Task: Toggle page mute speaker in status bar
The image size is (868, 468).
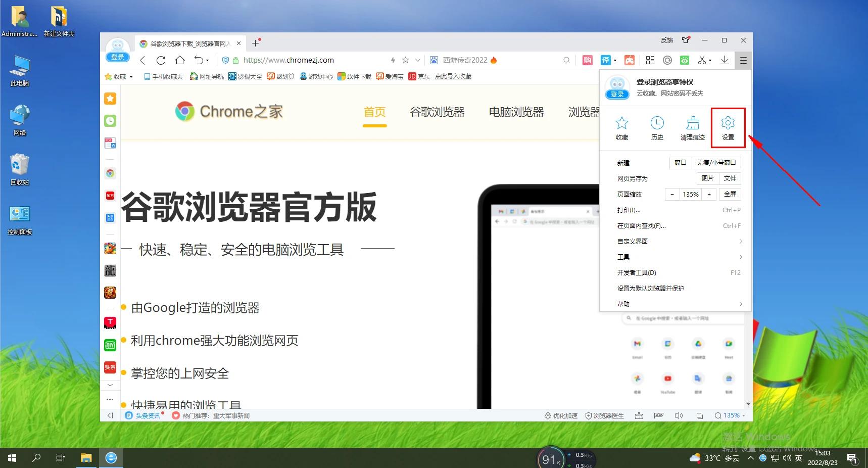Action: click(679, 415)
